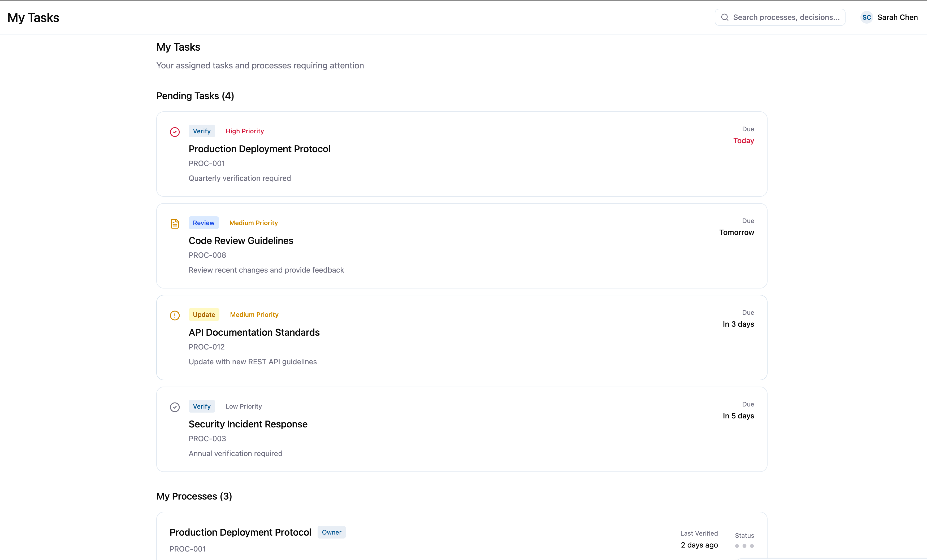The image size is (927, 560).
Task: Type in Search processes, decisions field
Action: pyautogui.click(x=786, y=17)
